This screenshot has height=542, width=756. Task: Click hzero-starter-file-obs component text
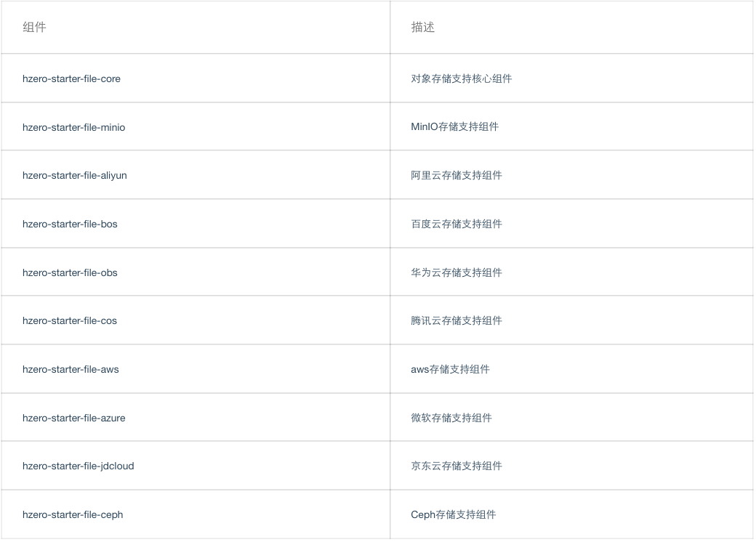[70, 272]
